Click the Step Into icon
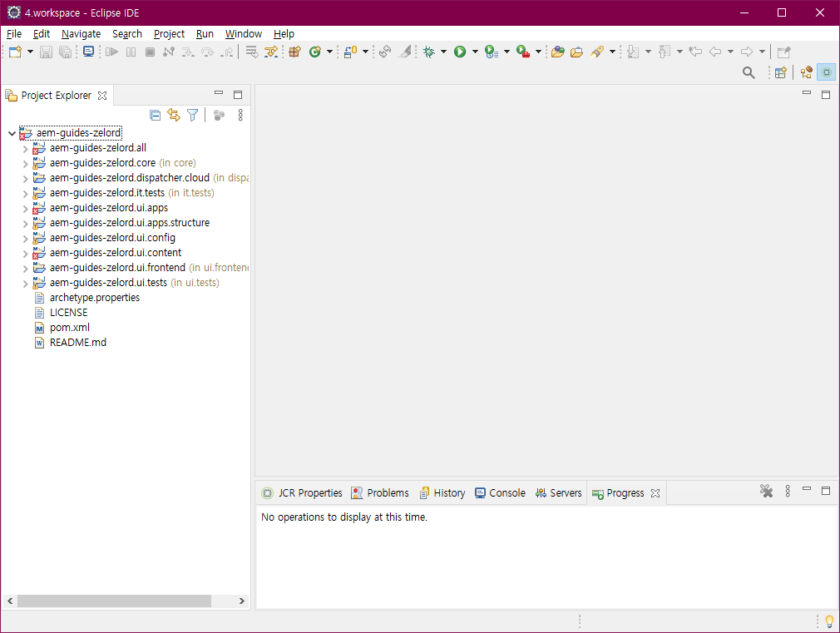This screenshot has height=633, width=840. coord(187,52)
